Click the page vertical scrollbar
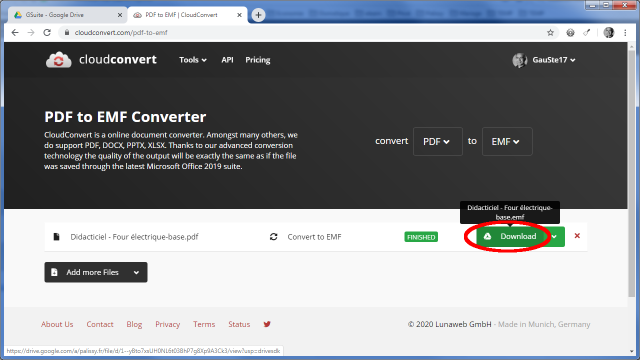This screenshot has width=640, height=360. [x=632, y=173]
